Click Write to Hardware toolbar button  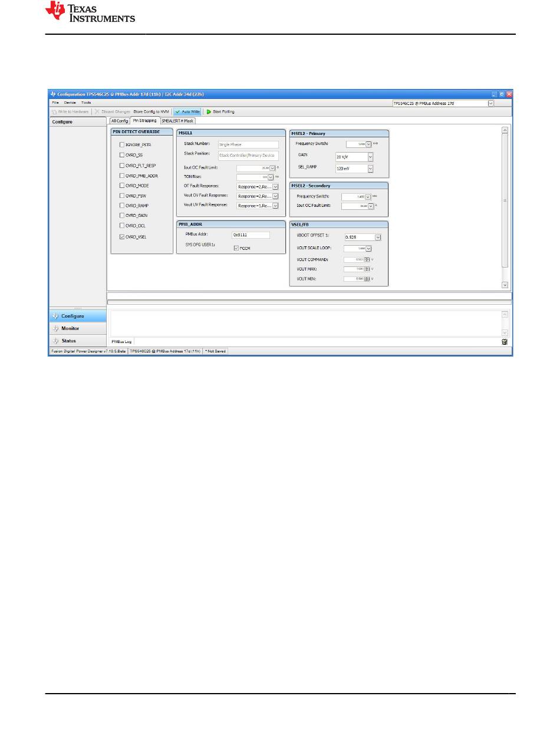pos(70,111)
